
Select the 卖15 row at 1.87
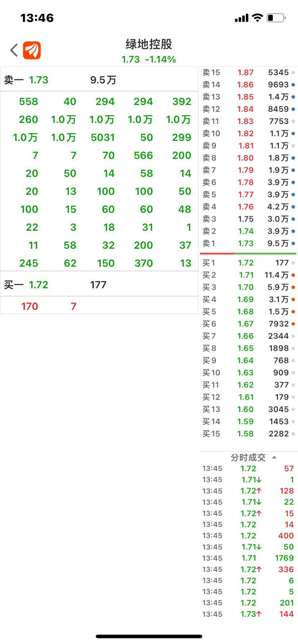tap(248, 73)
